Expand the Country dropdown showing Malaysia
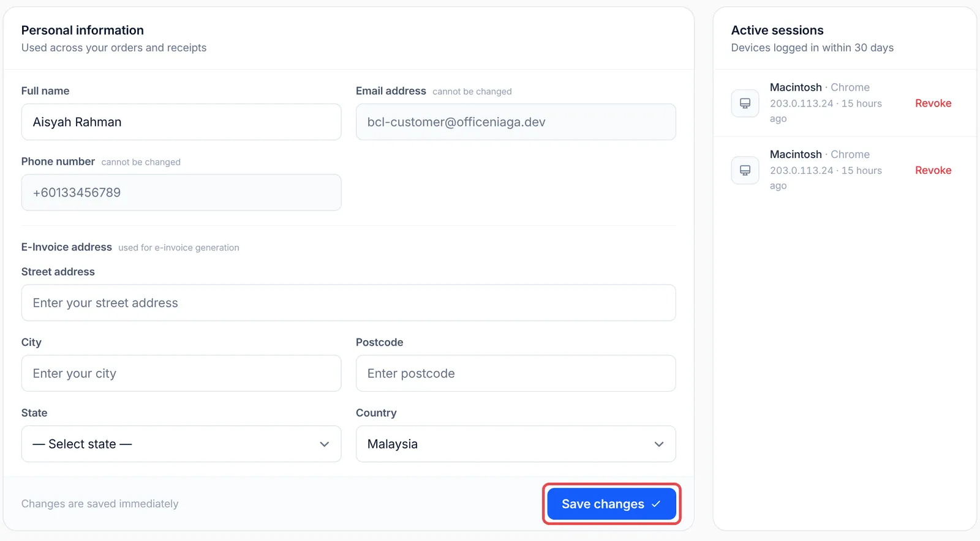 click(516, 444)
